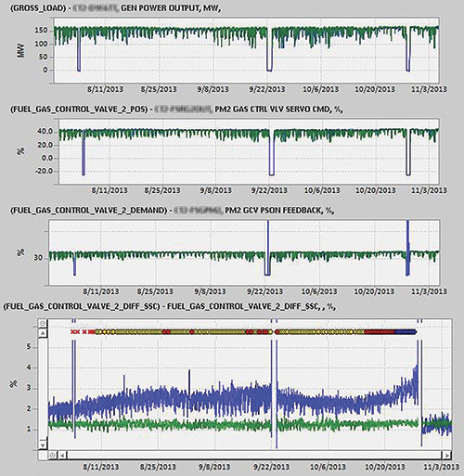Click the horizontal scrollbar track of DIFF_SSC chart

[x=254, y=455]
